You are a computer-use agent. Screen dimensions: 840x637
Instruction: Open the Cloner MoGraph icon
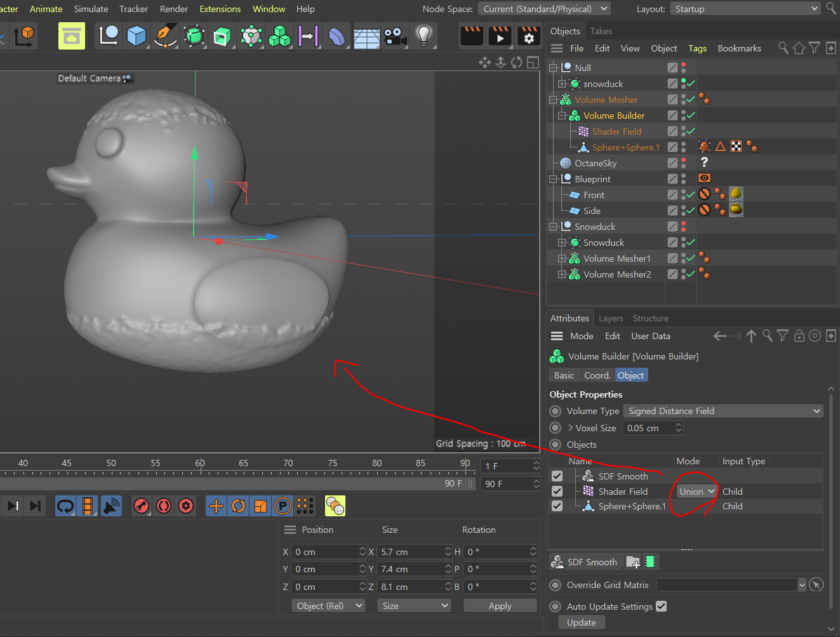[x=251, y=36]
